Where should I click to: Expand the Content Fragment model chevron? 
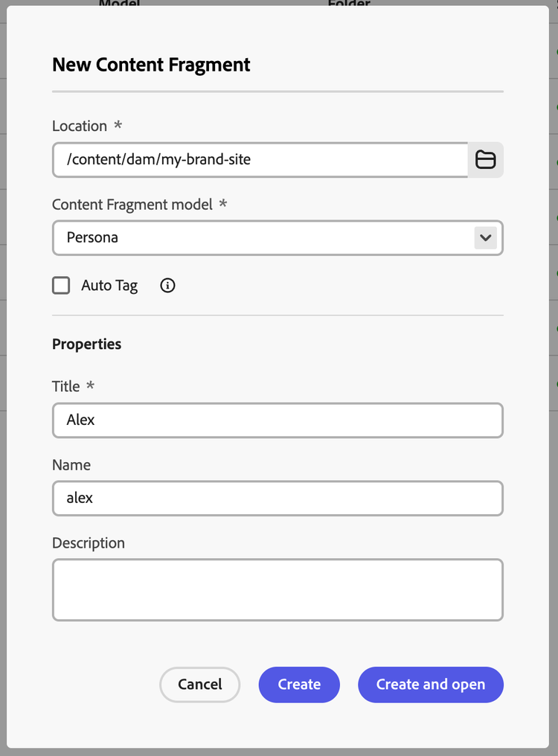click(x=485, y=238)
